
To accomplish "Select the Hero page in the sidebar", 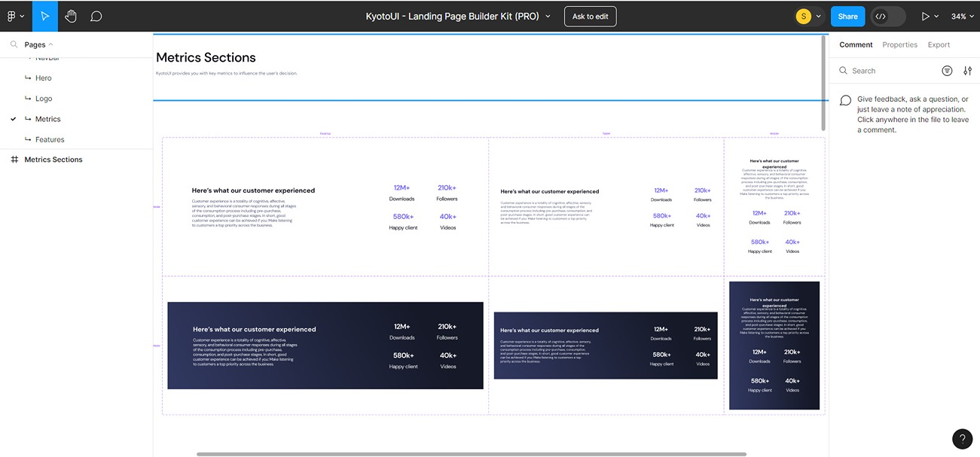I will (43, 78).
